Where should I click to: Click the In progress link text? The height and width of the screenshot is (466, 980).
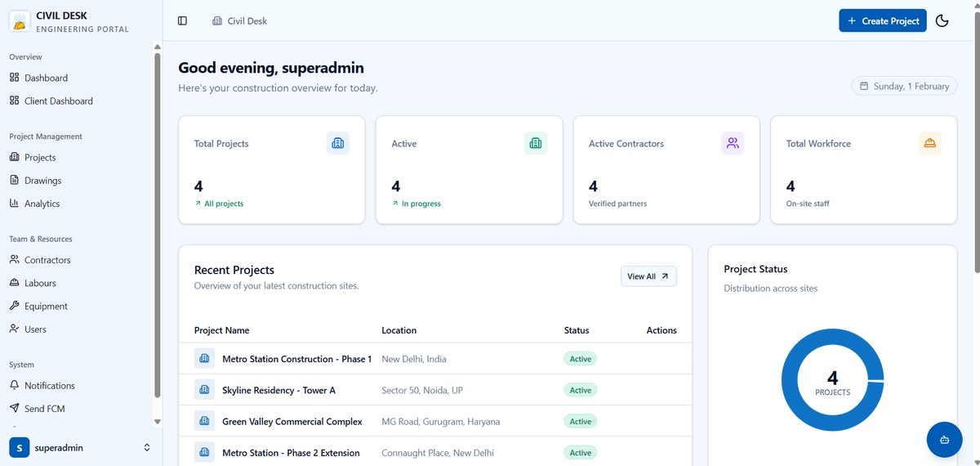pos(421,204)
